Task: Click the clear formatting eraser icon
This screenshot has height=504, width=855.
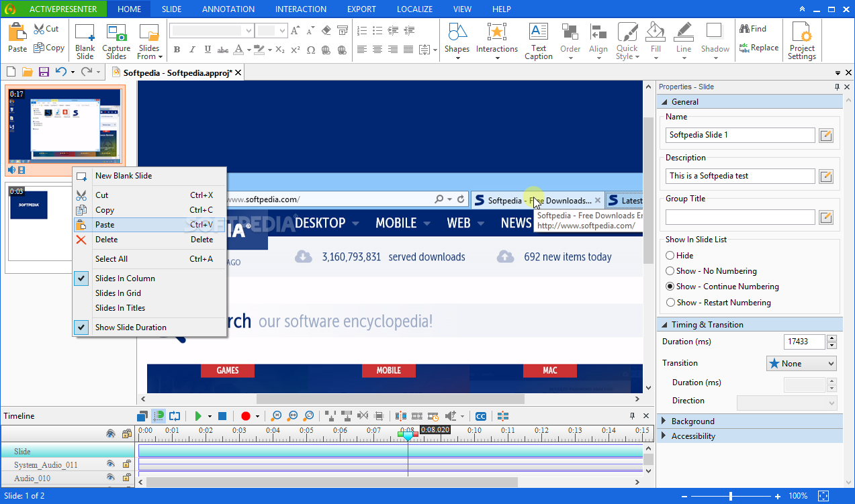Action: [x=326, y=30]
